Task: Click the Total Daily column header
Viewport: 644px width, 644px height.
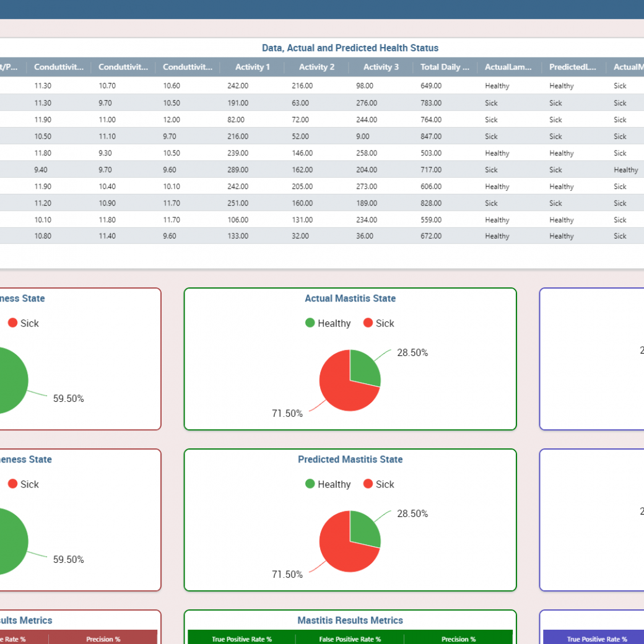Action: point(445,67)
